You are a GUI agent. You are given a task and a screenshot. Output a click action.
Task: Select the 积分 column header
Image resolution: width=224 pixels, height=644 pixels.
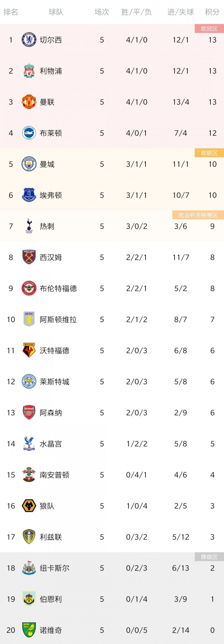tap(212, 12)
